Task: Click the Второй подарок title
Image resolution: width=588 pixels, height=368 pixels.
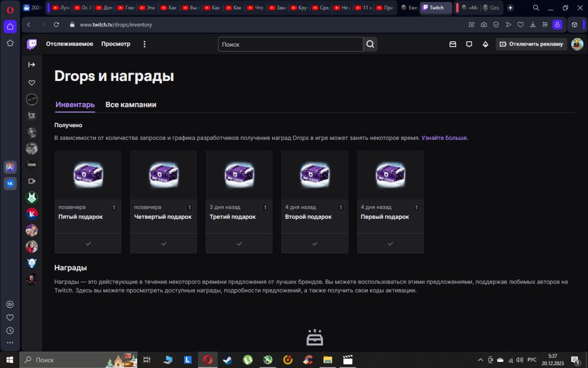Action: coord(308,217)
